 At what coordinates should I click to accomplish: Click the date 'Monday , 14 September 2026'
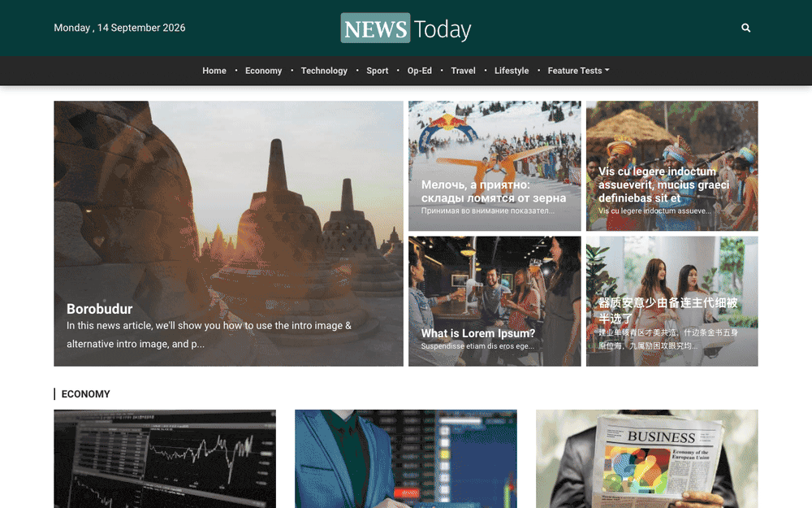(x=119, y=28)
